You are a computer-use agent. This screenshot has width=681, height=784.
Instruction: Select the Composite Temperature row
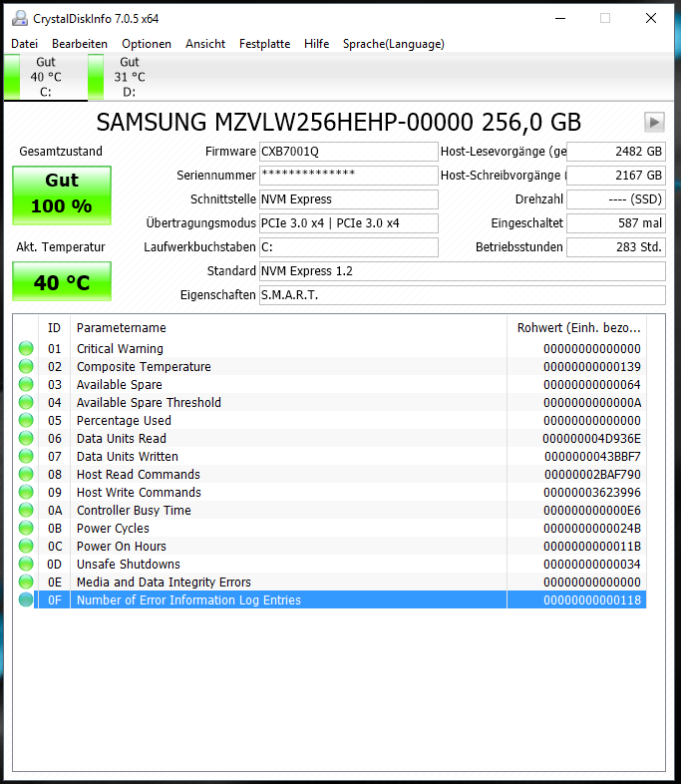(x=330, y=366)
